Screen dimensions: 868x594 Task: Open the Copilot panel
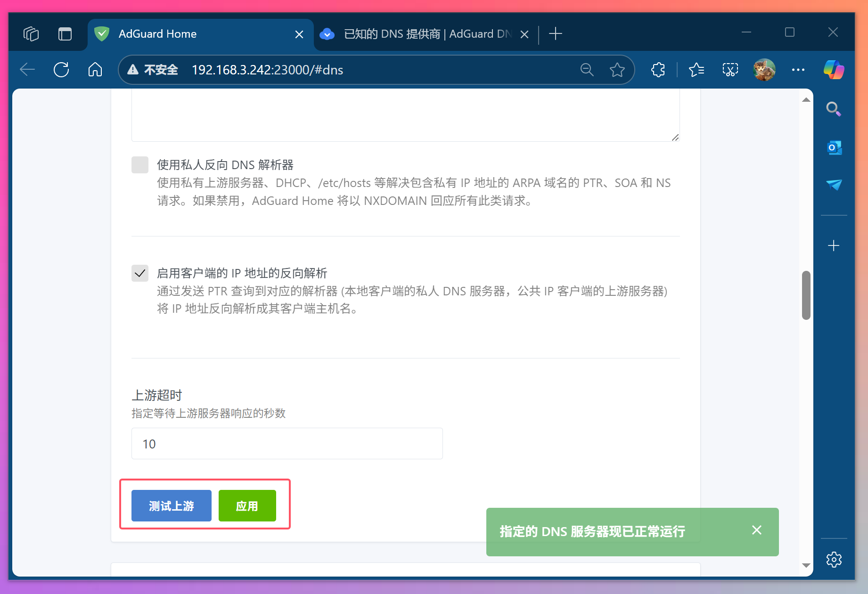(833, 70)
